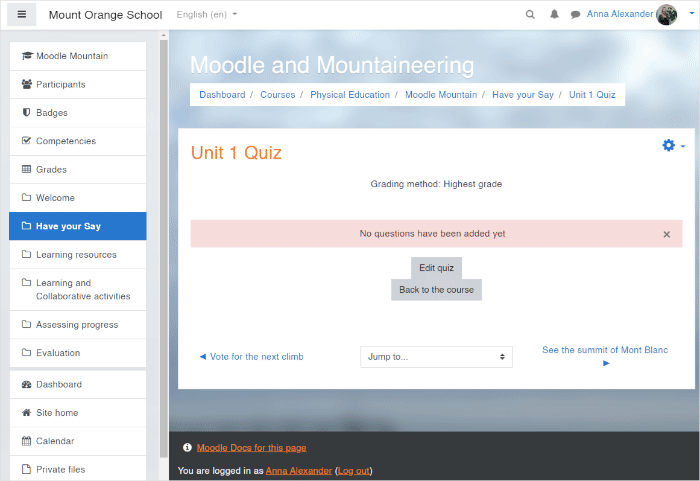Open the notifications bell icon

[554, 14]
